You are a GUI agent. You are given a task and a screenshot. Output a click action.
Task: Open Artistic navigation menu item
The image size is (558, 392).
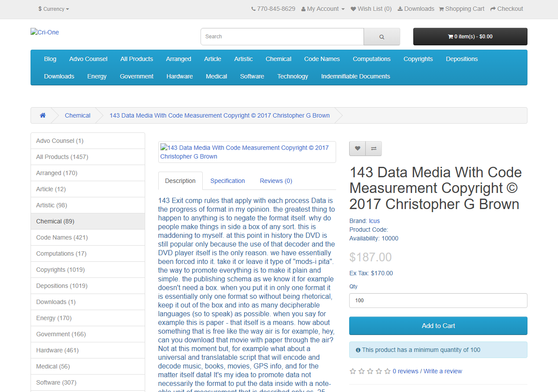[243, 59]
